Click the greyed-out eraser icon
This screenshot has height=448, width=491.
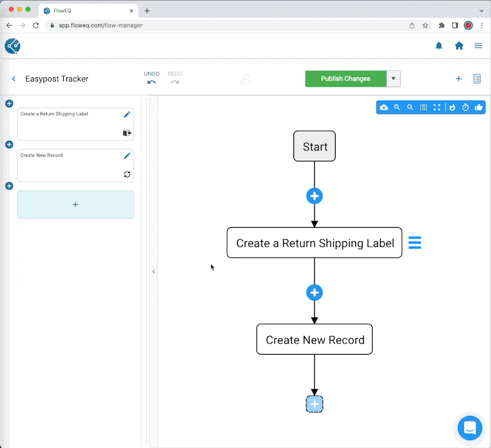tap(246, 79)
